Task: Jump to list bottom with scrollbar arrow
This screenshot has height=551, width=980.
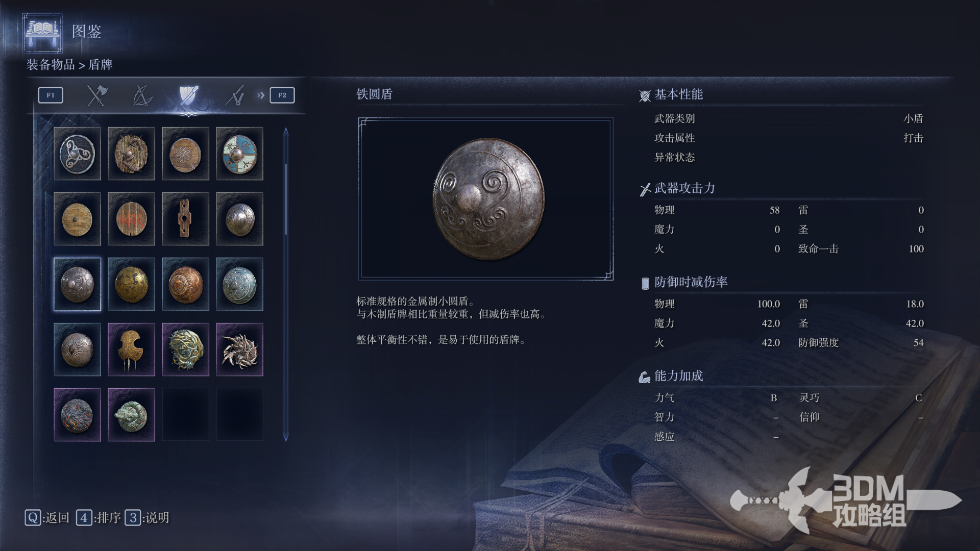Action: [x=286, y=437]
